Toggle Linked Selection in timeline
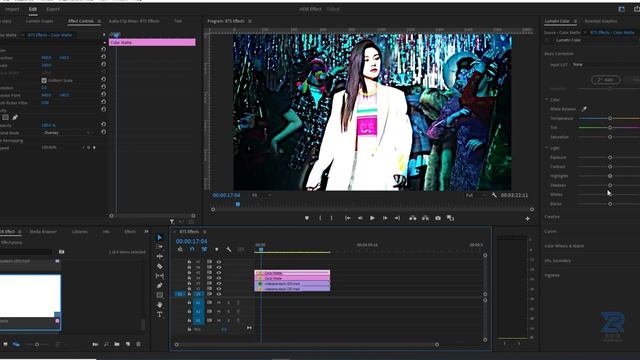 [x=204, y=249]
